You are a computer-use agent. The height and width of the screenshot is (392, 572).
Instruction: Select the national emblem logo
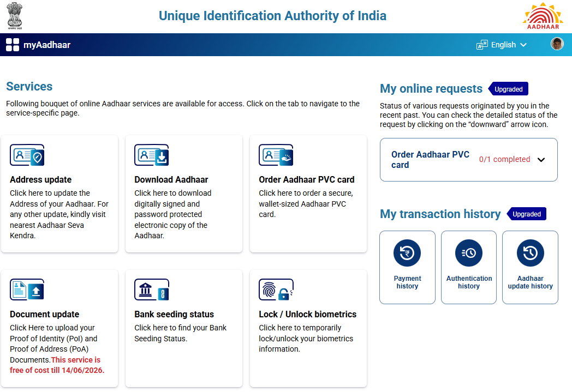[x=14, y=16]
